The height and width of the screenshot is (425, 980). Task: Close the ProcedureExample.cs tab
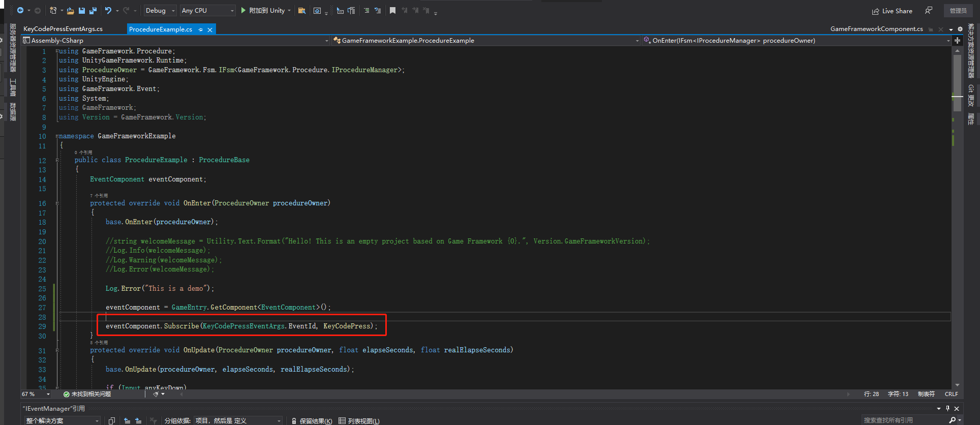point(210,29)
